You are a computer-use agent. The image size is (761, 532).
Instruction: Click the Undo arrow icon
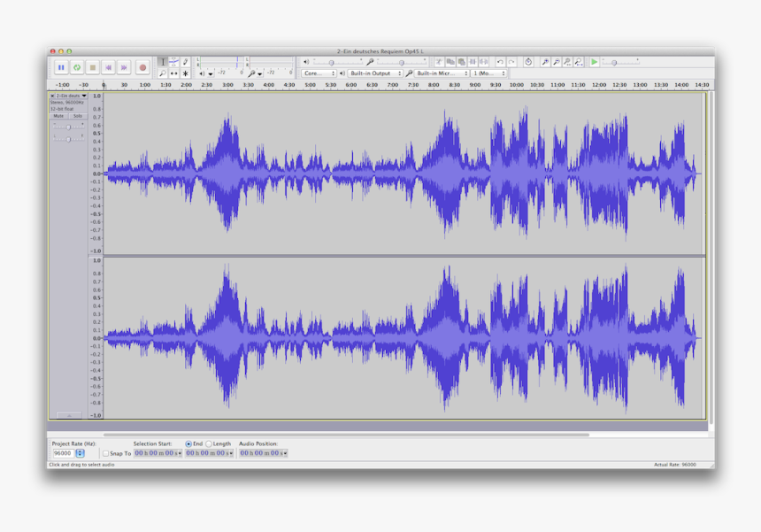500,62
